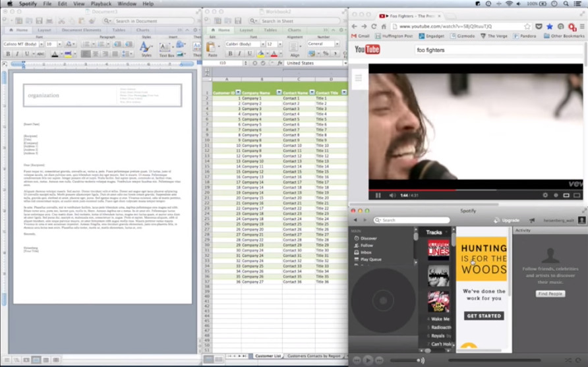Screen dimensions: 588x367
Task: Click Upgrade in the Spotify toolbar
Action: 507,220
